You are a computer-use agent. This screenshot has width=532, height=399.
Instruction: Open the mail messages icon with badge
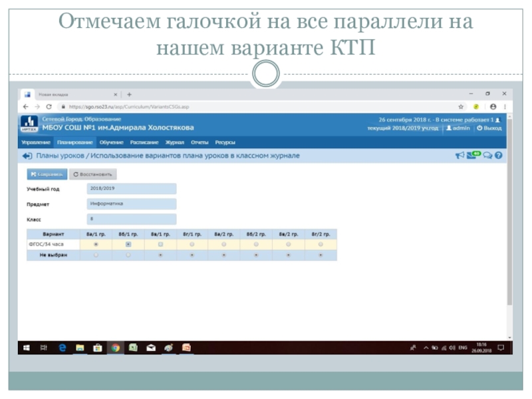pos(473,155)
